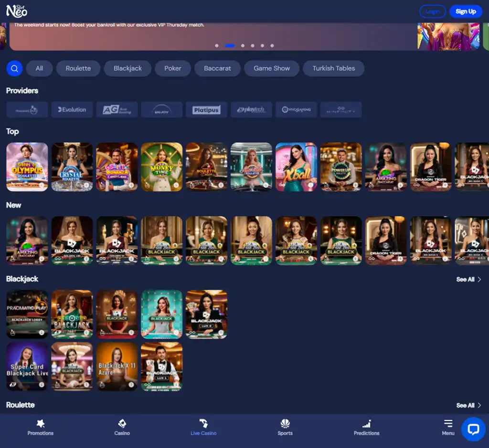Click info icon on Gates of Olympus tile
Screen dimensions: 489x448
point(42,185)
